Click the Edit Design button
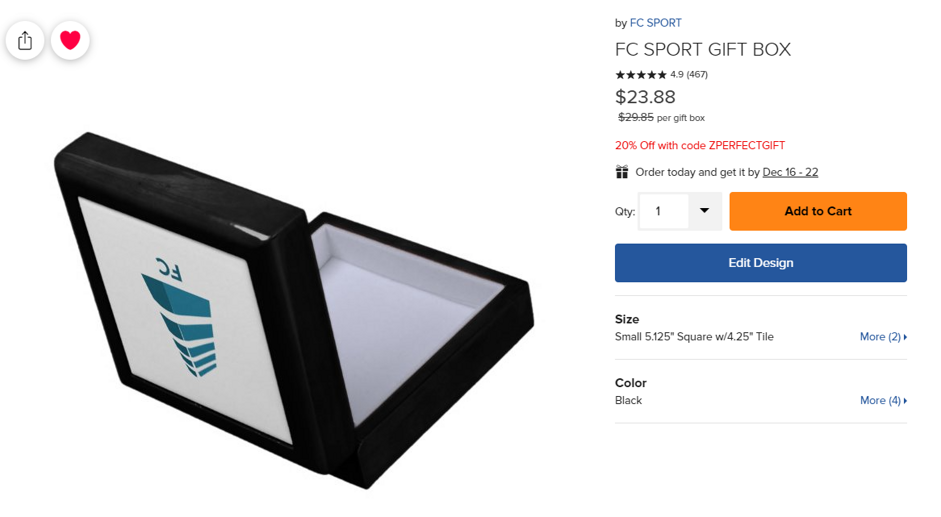 760,263
